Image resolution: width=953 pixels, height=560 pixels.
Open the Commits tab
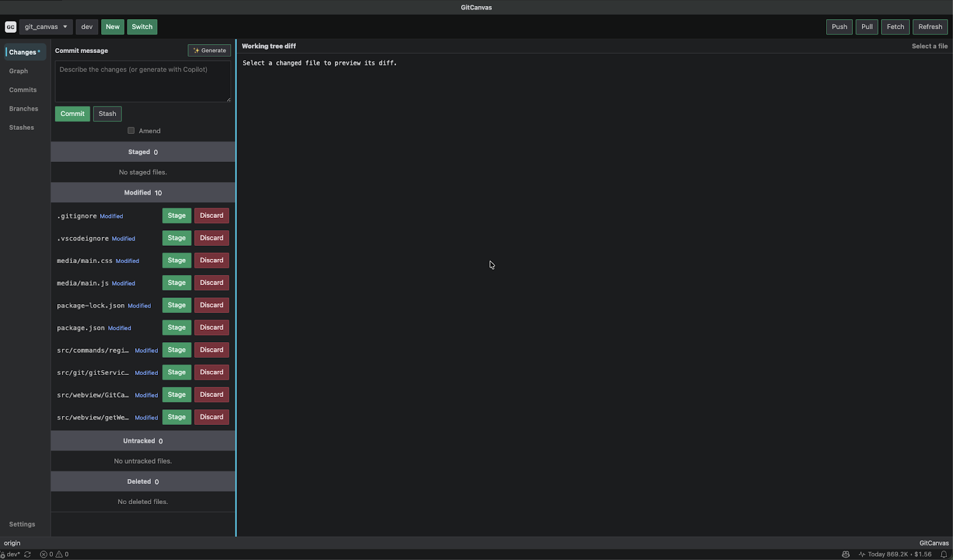[23, 90]
